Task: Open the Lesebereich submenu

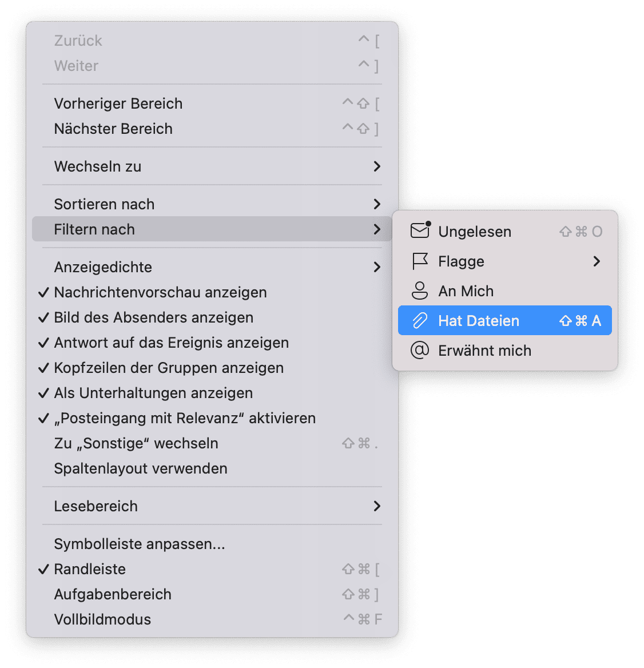Action: [x=376, y=506]
